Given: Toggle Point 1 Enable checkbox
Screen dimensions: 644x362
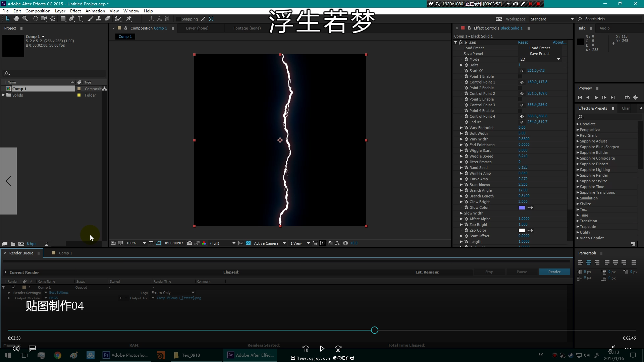Looking at the screenshot, I should coord(520,76).
